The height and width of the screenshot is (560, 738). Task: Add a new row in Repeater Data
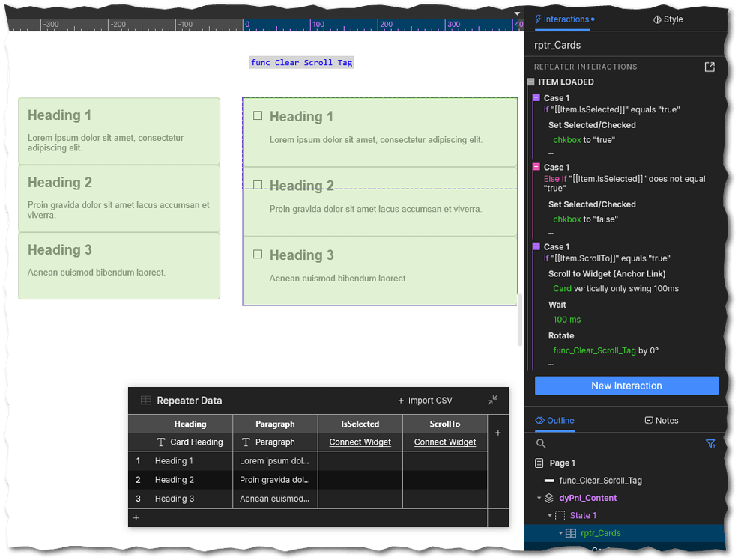[x=136, y=517]
